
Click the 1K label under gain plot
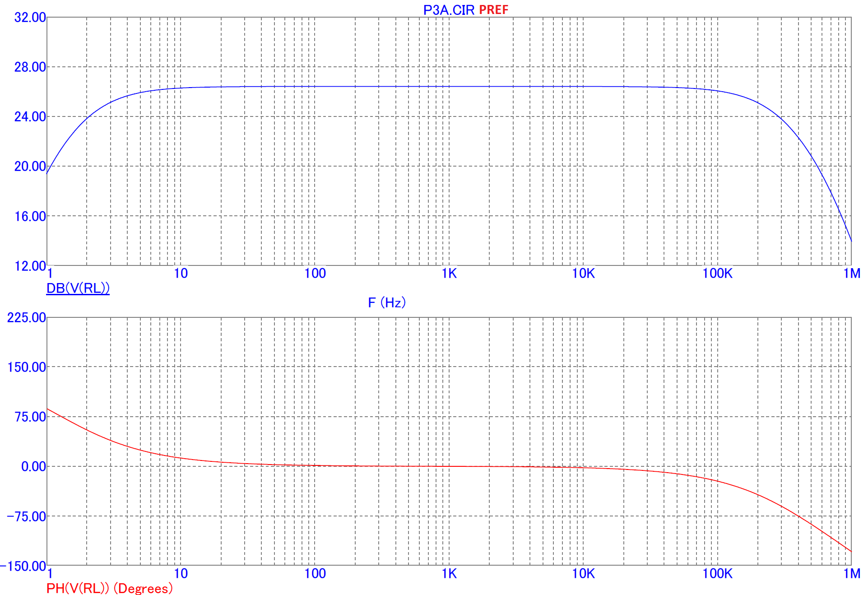click(x=449, y=274)
